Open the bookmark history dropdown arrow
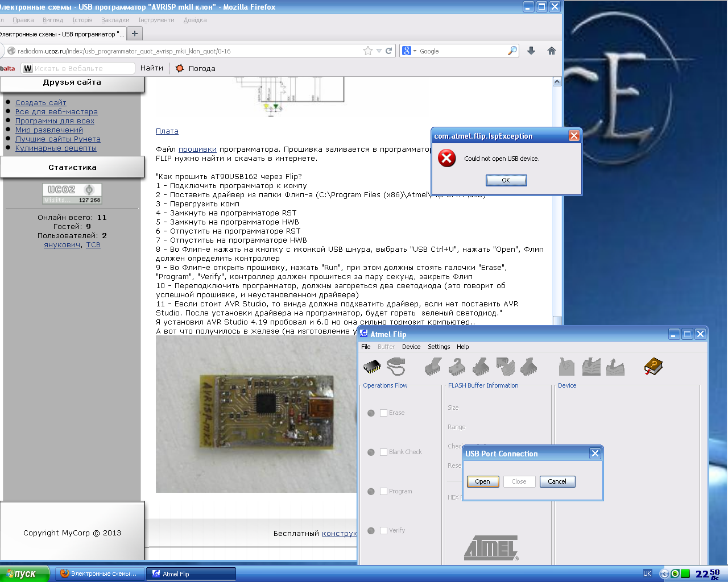 click(379, 51)
